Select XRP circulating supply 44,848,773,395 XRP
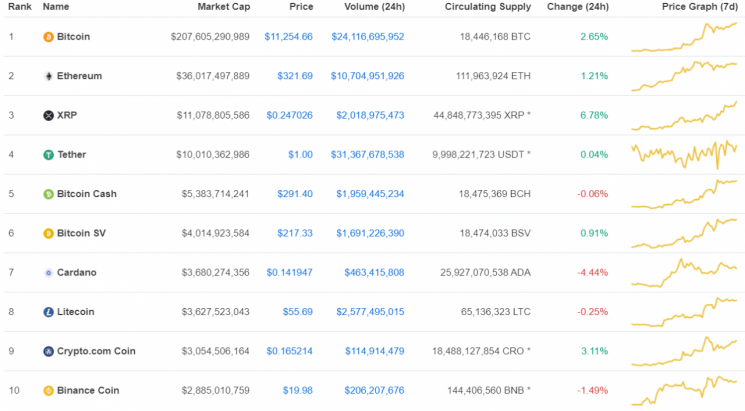This screenshot has height=411, width=745. click(482, 115)
